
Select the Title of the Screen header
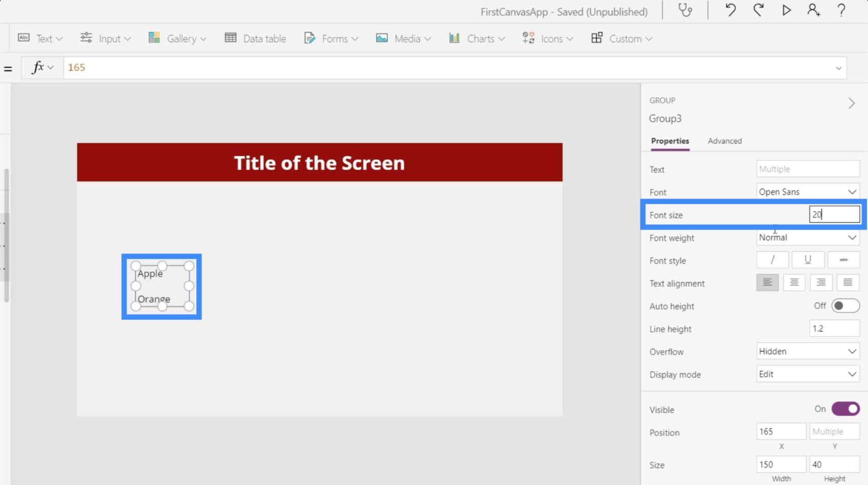pyautogui.click(x=320, y=162)
